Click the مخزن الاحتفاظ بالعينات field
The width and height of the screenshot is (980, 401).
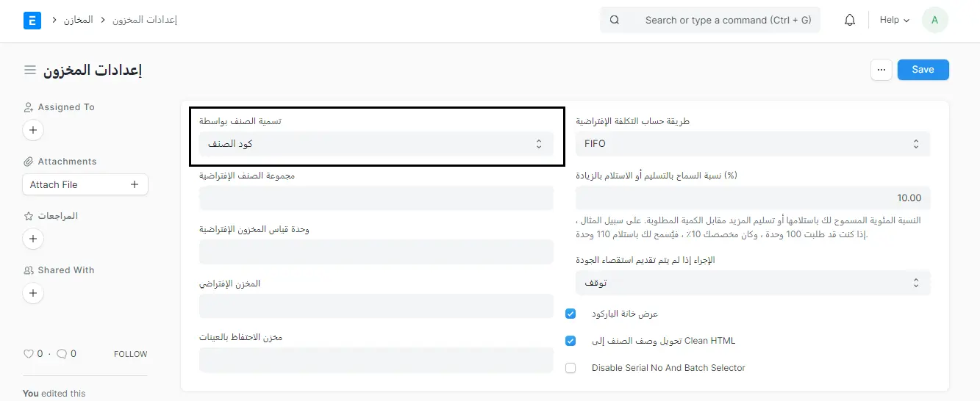coord(376,360)
